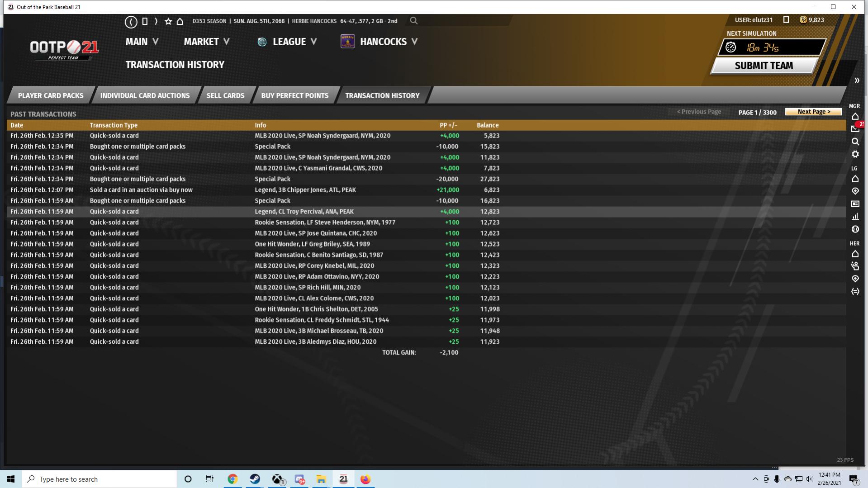Click the Windows taskbar search box
Screen dimensions: 868x488
click(x=100, y=479)
